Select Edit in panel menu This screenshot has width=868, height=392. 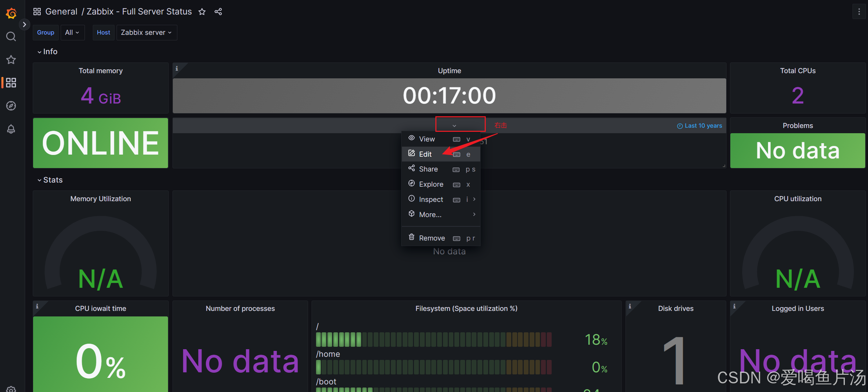tap(441, 154)
